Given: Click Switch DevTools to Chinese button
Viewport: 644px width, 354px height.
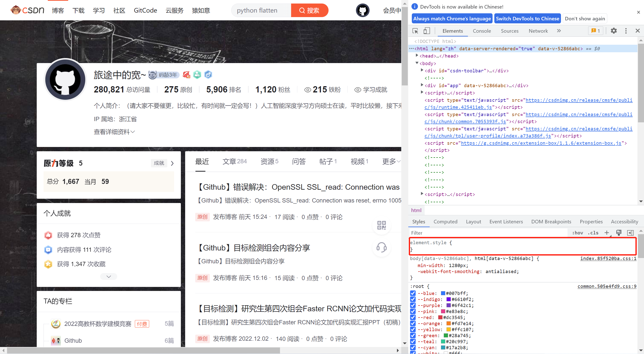Looking at the screenshot, I should [528, 18].
